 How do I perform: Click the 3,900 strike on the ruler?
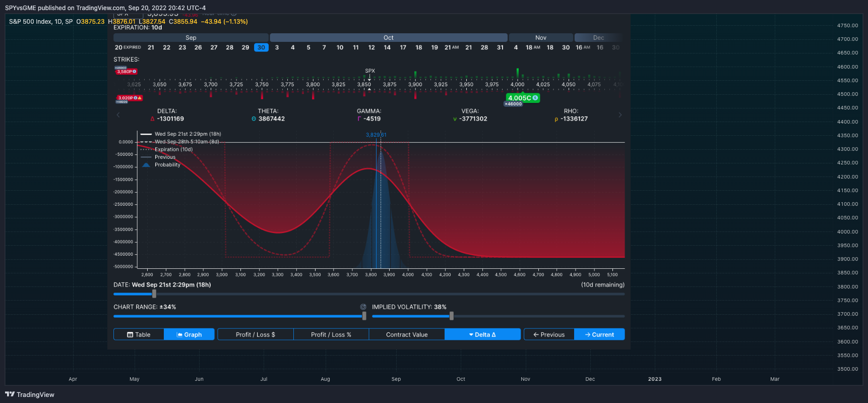(x=415, y=84)
